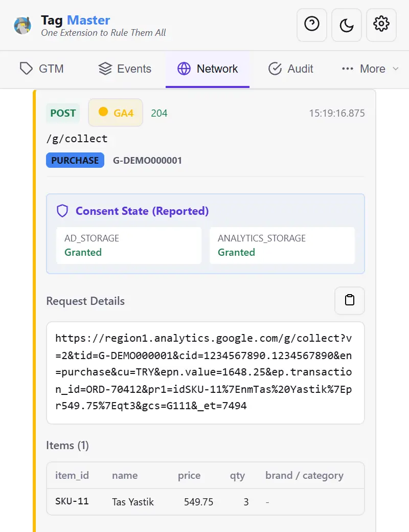This screenshot has height=532, width=409.
Task: Toggle dark mode moon icon
Action: point(346,25)
